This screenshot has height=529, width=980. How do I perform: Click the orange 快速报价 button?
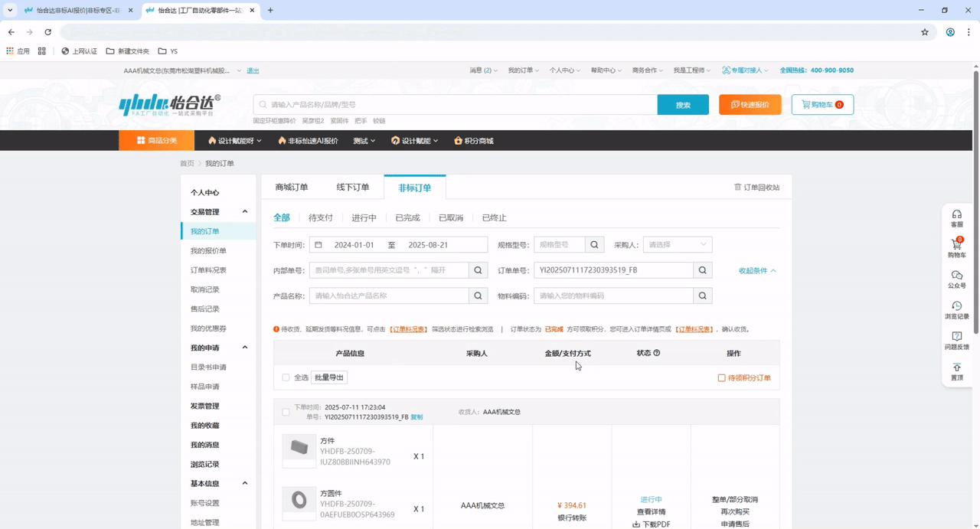750,105
